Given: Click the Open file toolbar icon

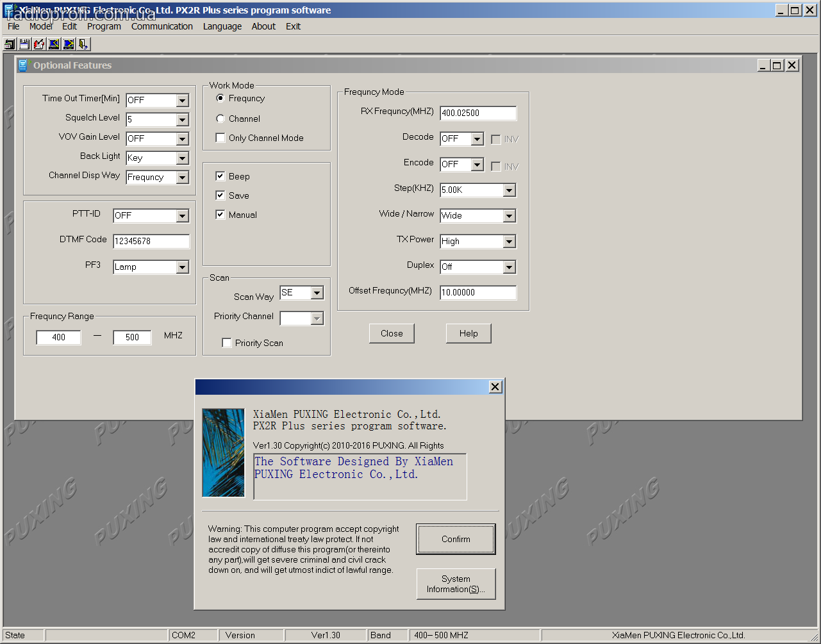Looking at the screenshot, I should [x=10, y=44].
